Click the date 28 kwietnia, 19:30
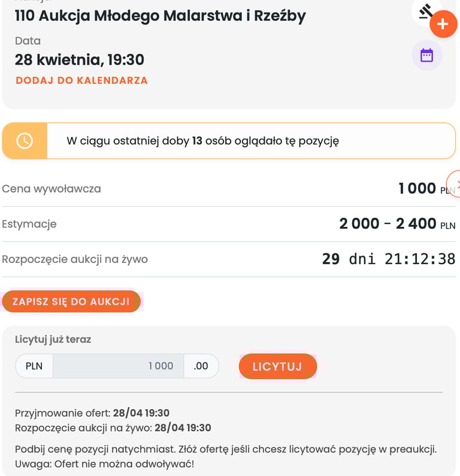This screenshot has width=460, height=476. click(79, 60)
